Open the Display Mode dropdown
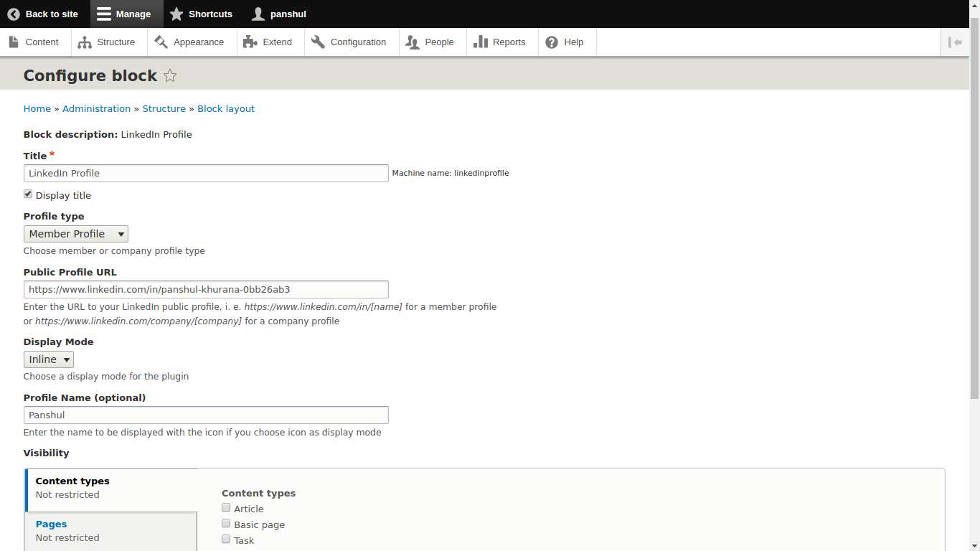This screenshot has width=980, height=551. [x=49, y=359]
